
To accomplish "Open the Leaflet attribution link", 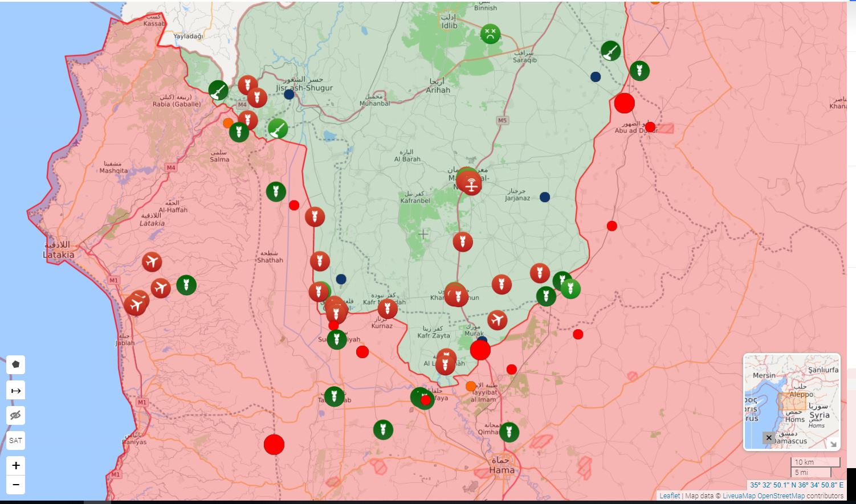I will point(670,496).
